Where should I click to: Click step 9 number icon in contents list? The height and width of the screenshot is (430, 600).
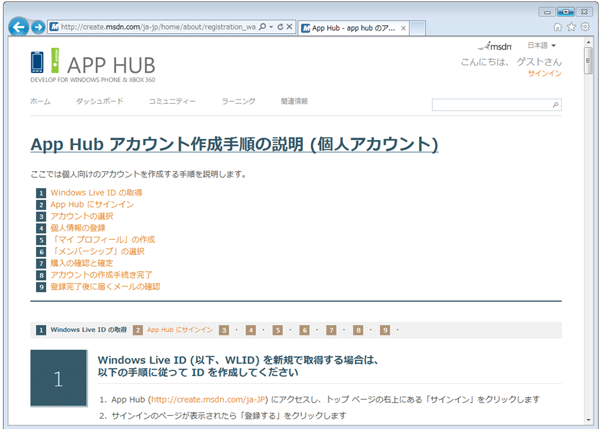[x=41, y=287]
